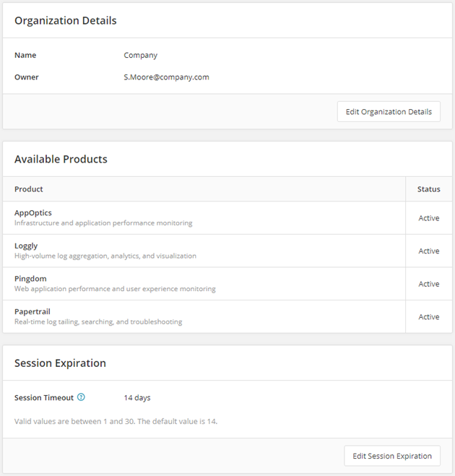This screenshot has width=455, height=476.
Task: Click the Active status for AppOptics
Action: (x=429, y=218)
